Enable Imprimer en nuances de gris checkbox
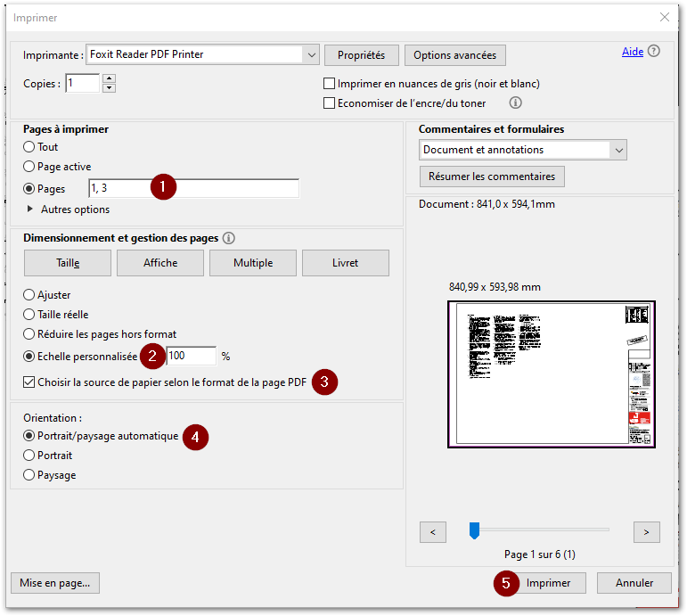 (330, 84)
